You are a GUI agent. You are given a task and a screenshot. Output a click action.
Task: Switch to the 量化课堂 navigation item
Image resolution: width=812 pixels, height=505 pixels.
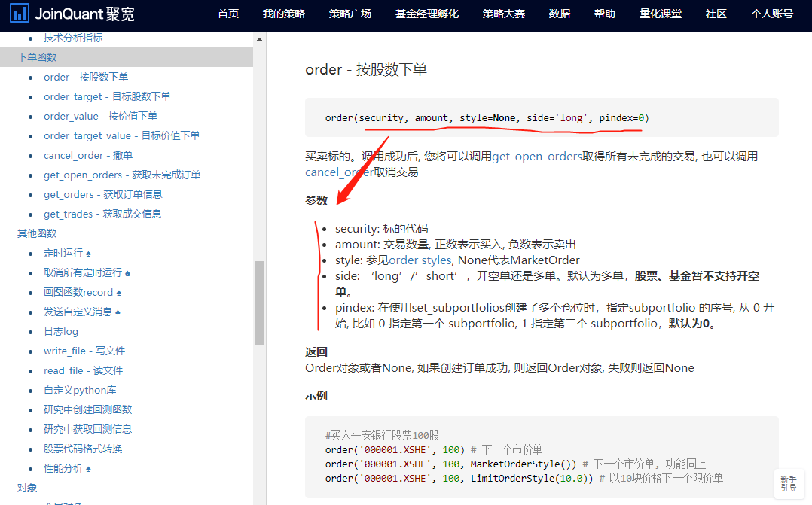click(x=661, y=14)
